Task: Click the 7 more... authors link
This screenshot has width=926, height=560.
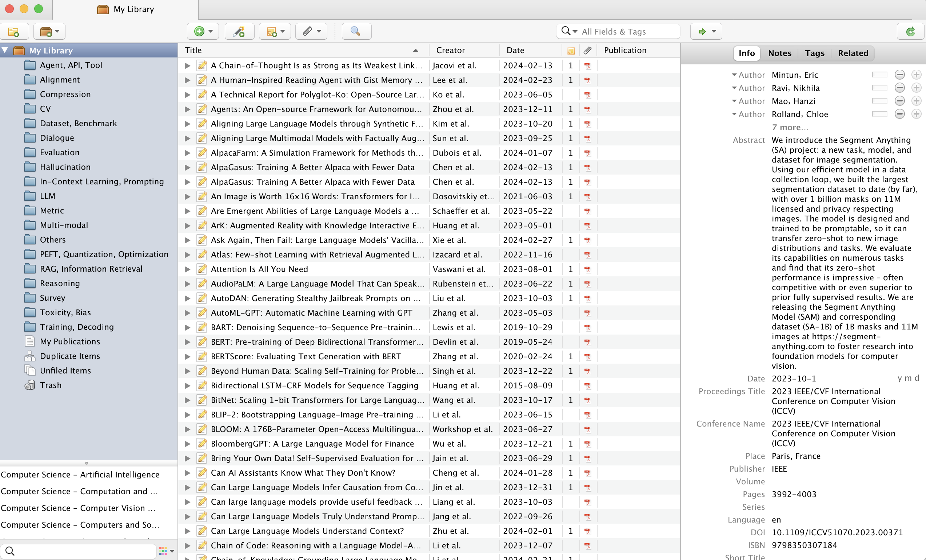Action: [789, 127]
